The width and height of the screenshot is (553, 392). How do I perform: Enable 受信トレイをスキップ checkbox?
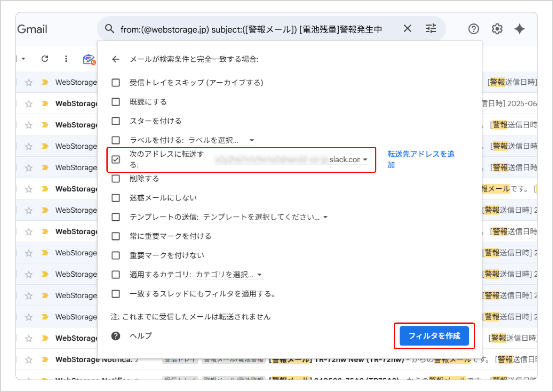point(116,83)
